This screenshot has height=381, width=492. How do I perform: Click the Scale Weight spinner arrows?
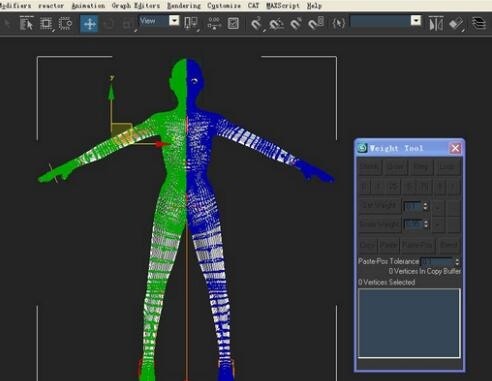[426, 224]
